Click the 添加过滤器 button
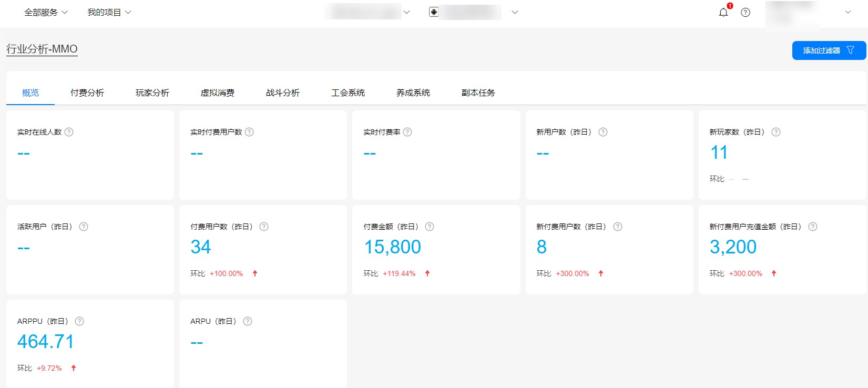The width and height of the screenshot is (868, 388). pos(829,50)
